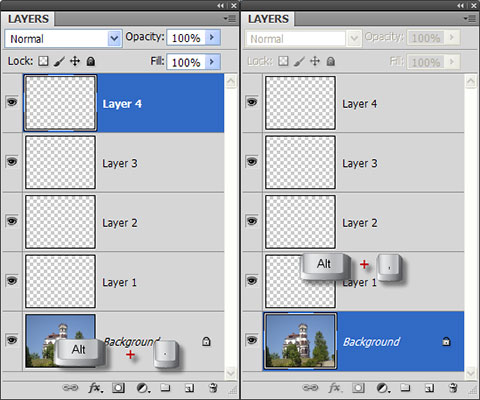Open Opacity slider arrow in left panel

212,37
